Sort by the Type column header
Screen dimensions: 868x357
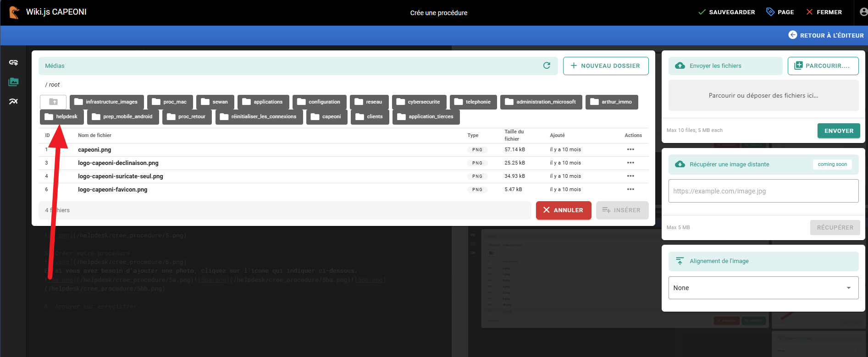point(473,135)
